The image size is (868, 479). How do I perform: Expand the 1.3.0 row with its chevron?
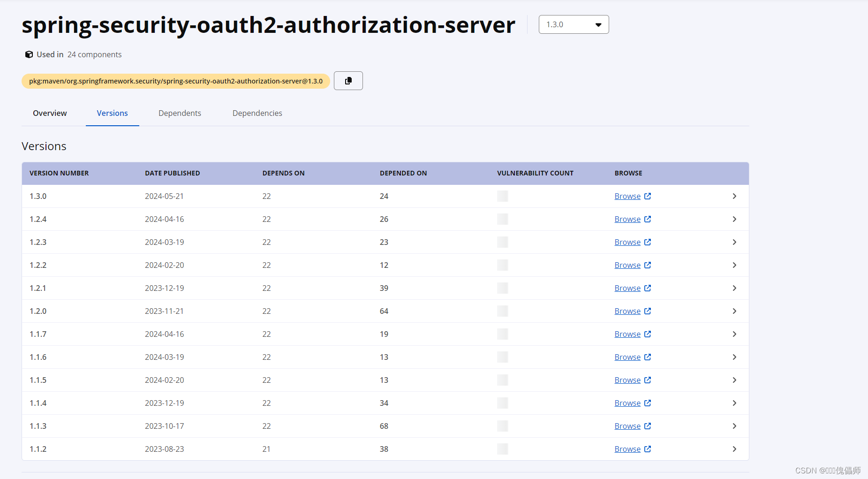coord(734,196)
